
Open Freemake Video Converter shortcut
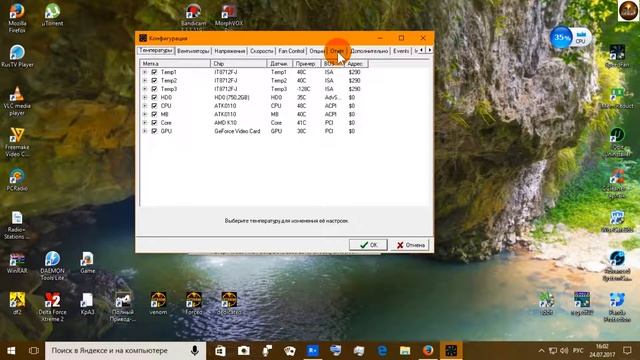(17, 142)
